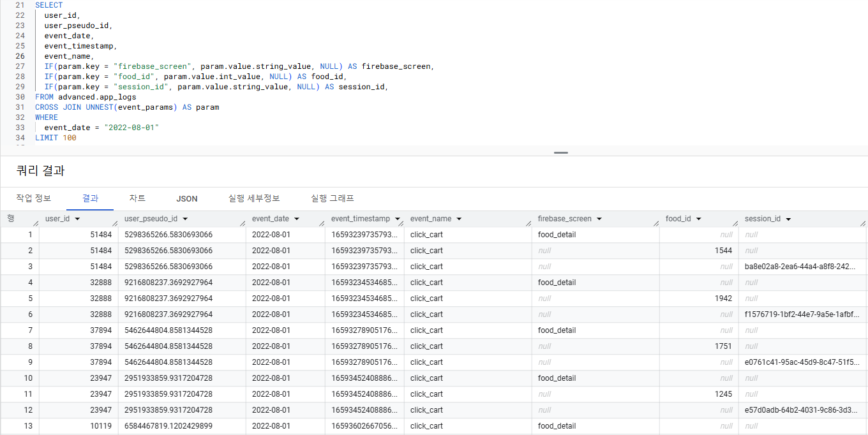This screenshot has width=868, height=435.
Task: Click resize handle of user_id column
Action: click(x=115, y=223)
